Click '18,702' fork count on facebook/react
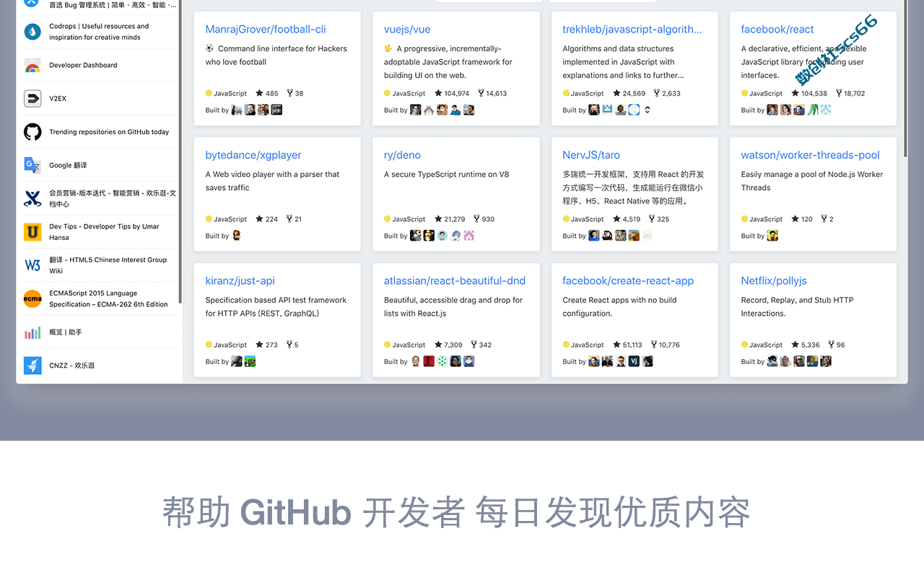The height and width of the screenshot is (578, 924). click(x=855, y=93)
